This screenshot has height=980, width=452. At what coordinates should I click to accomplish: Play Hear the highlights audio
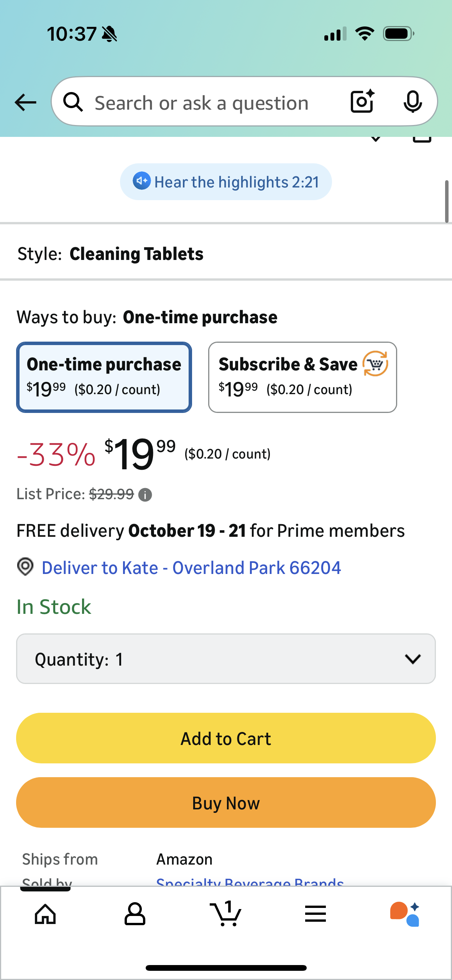point(226,182)
